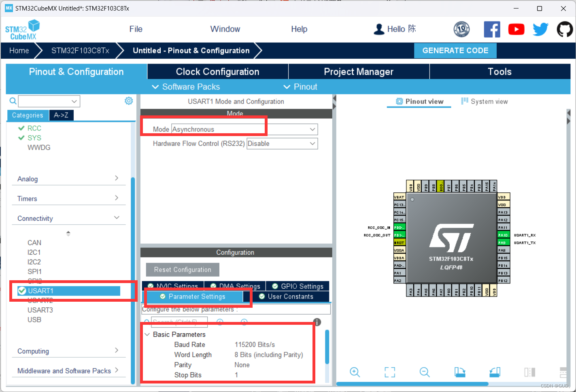
Task: Open the Help menu
Action: click(x=299, y=29)
